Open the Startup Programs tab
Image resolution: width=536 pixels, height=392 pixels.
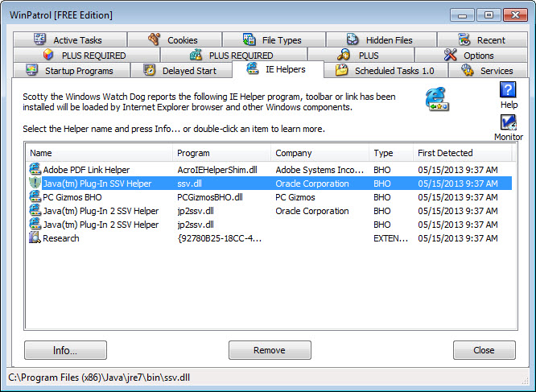pyautogui.click(x=72, y=70)
